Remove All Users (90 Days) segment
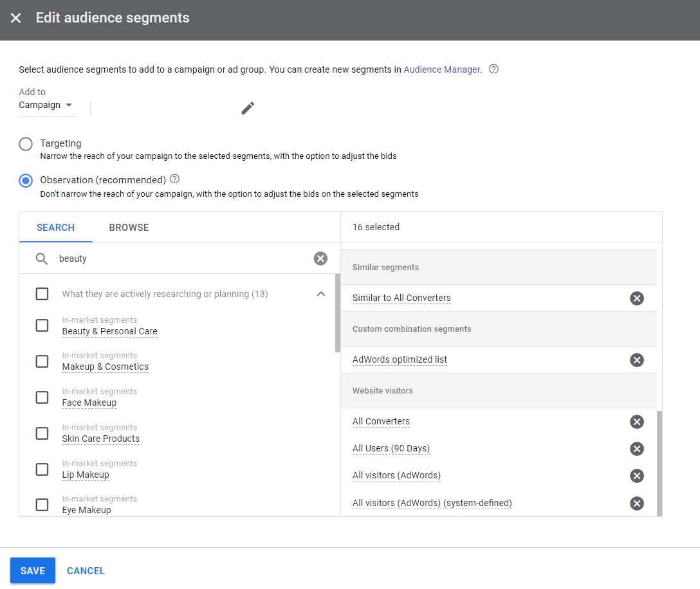 (x=636, y=449)
